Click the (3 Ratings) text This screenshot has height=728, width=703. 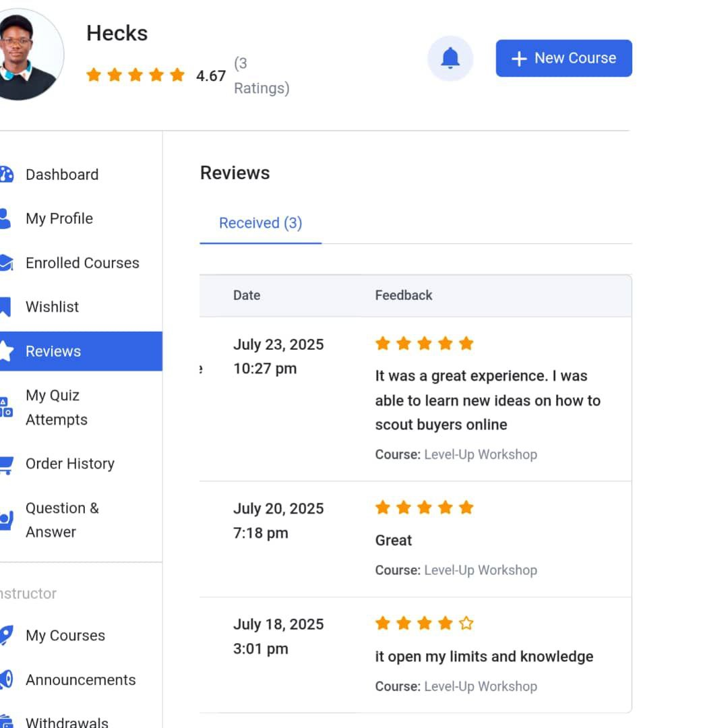click(262, 75)
